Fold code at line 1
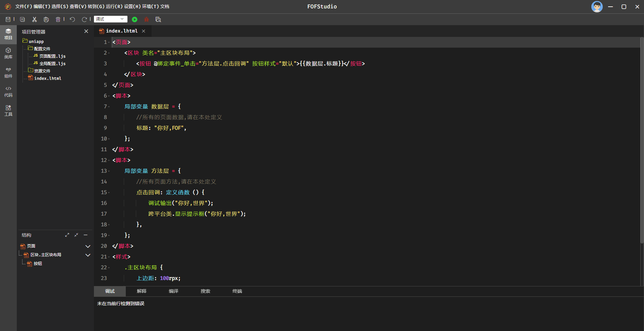The height and width of the screenshot is (331, 644). coord(109,42)
